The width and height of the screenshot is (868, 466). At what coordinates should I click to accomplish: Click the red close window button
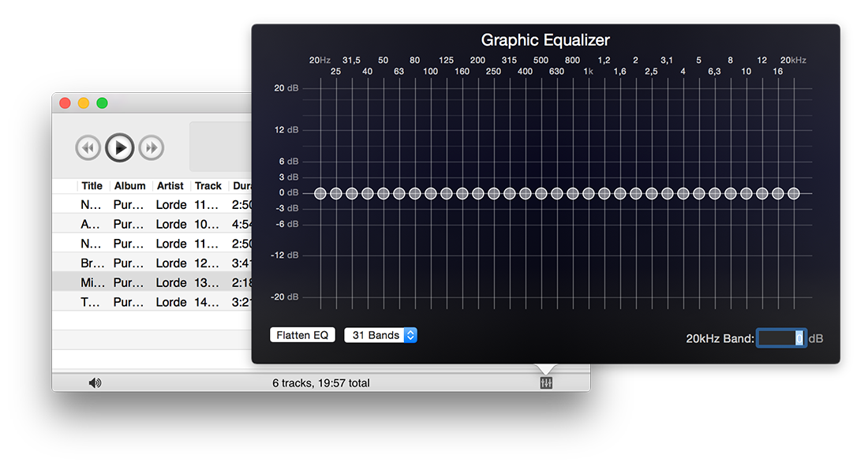(65, 103)
